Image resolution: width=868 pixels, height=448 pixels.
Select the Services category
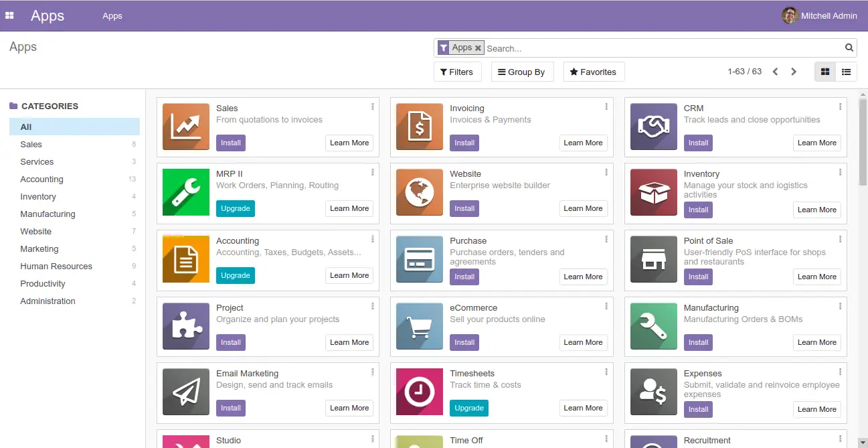coord(74,161)
